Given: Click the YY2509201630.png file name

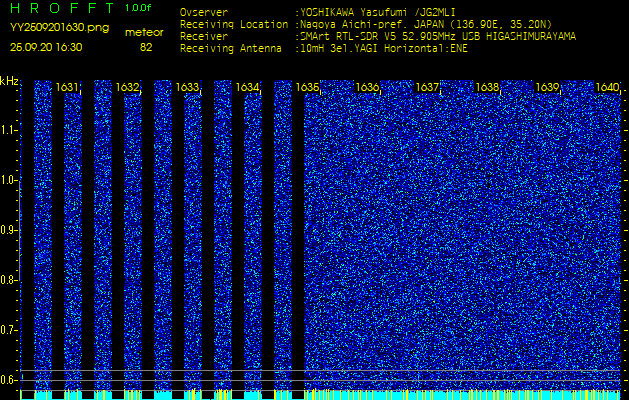Looking at the screenshot, I should [59, 28].
